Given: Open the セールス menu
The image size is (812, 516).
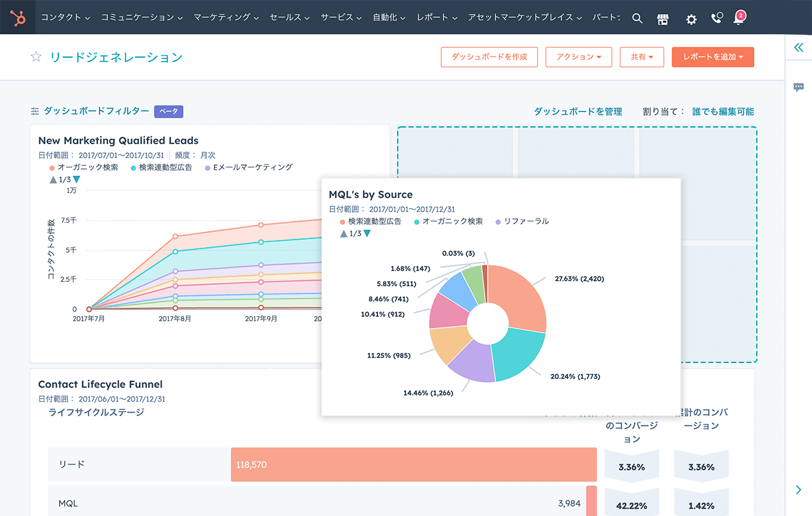Looking at the screenshot, I should [290, 18].
